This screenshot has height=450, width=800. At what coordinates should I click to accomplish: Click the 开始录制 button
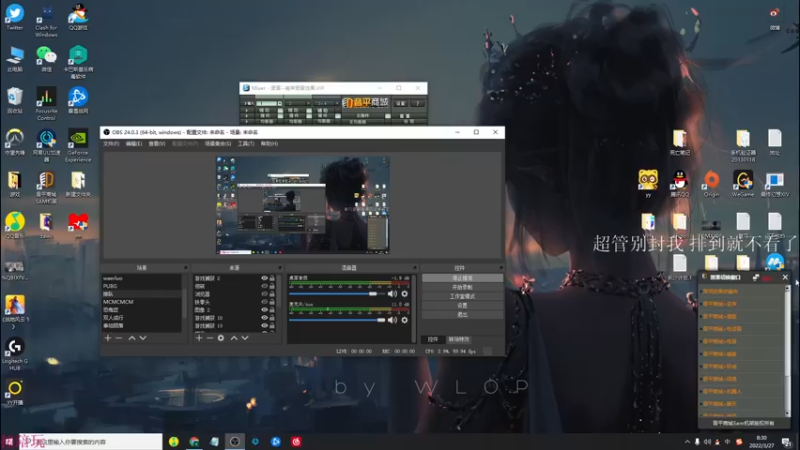coord(462,287)
